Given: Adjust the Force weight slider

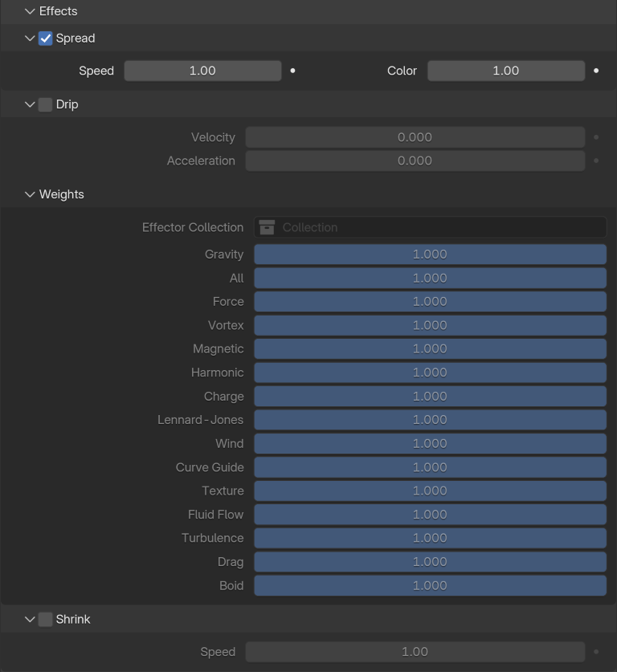Looking at the screenshot, I should pos(430,302).
